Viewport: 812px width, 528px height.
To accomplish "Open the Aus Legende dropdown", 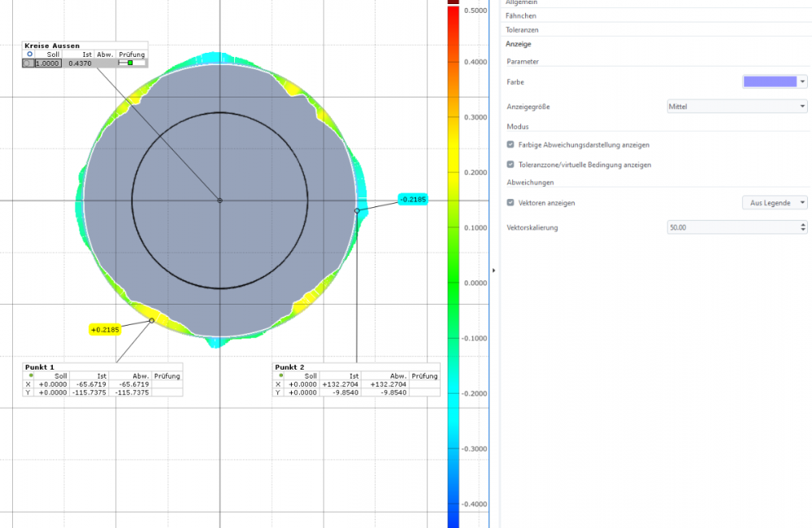I will click(x=775, y=202).
